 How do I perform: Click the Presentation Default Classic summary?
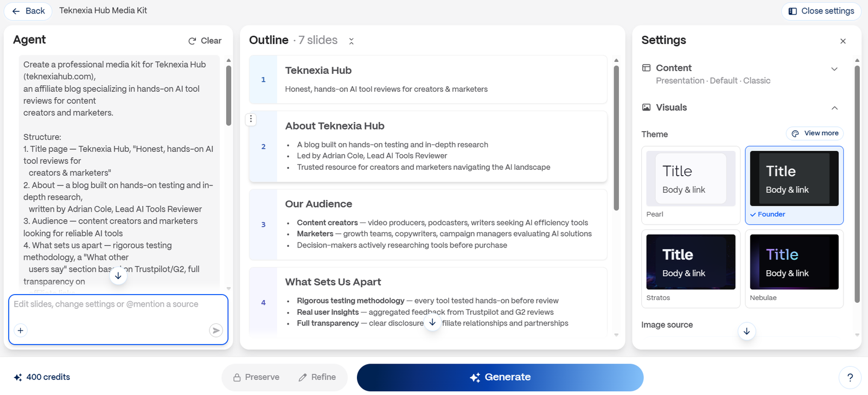tap(713, 81)
